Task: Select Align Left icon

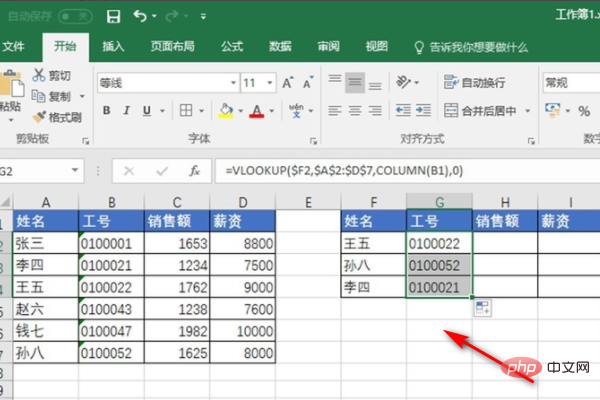Action: [335, 111]
